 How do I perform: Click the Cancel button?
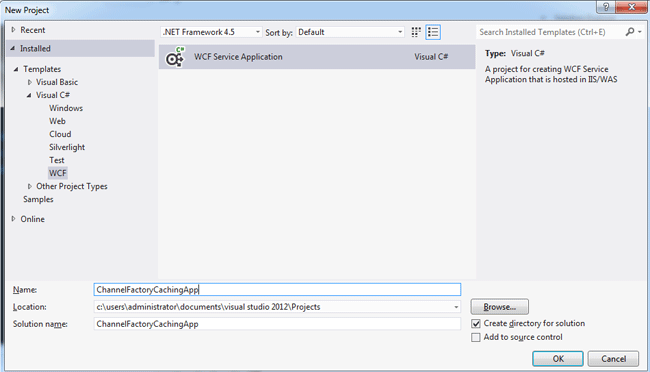(x=614, y=359)
